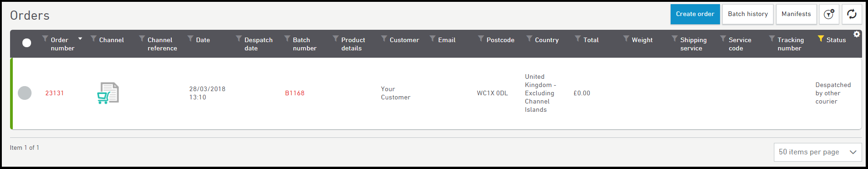
Task: Open the Manifests page
Action: click(x=796, y=14)
